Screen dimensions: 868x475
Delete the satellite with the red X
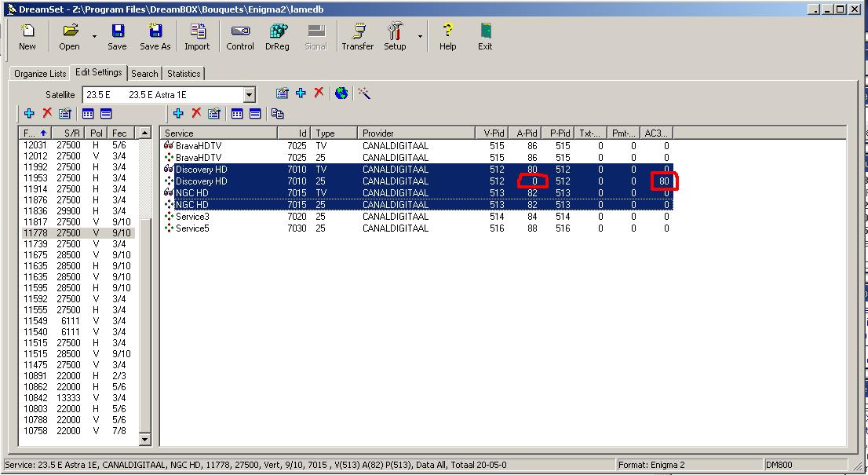click(319, 93)
